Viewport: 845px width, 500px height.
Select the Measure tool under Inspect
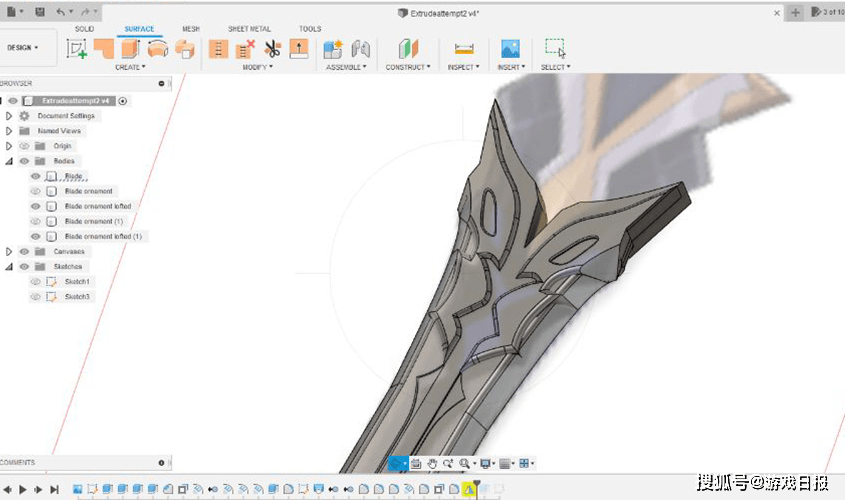(462, 48)
